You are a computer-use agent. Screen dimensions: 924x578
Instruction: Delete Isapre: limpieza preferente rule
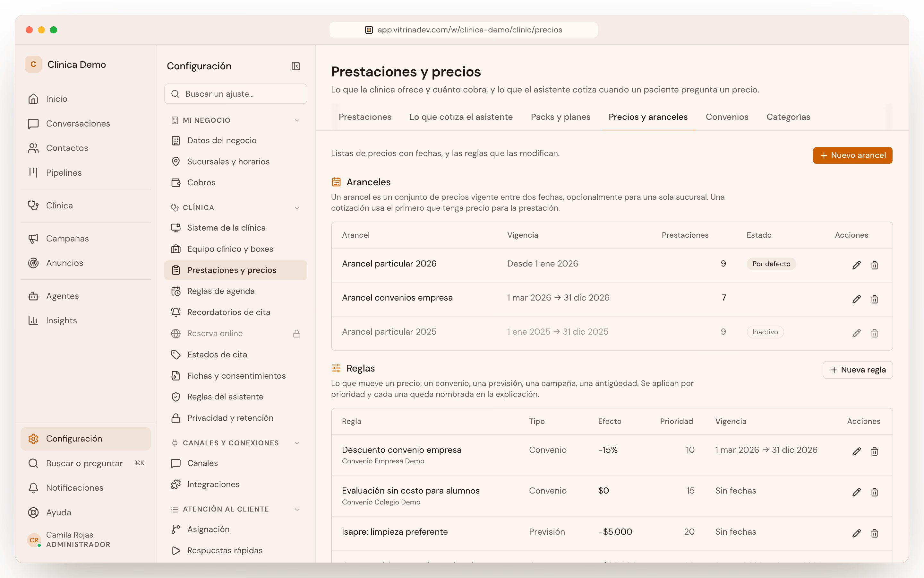click(874, 533)
